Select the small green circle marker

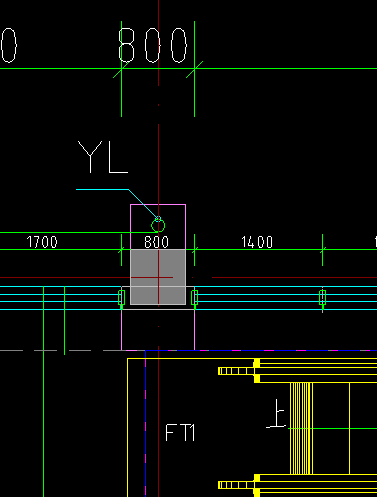pos(158,226)
